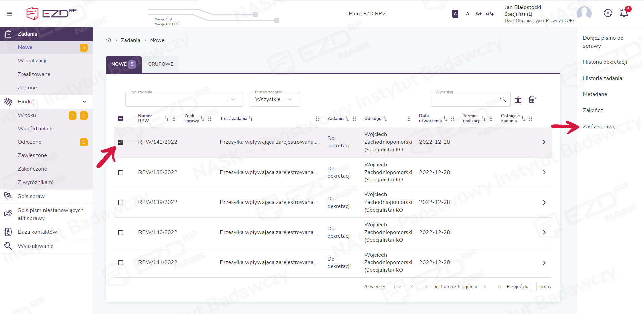Click the home breadcrumb icon
Screen dimensions: 644x314
pyautogui.click(x=109, y=40)
